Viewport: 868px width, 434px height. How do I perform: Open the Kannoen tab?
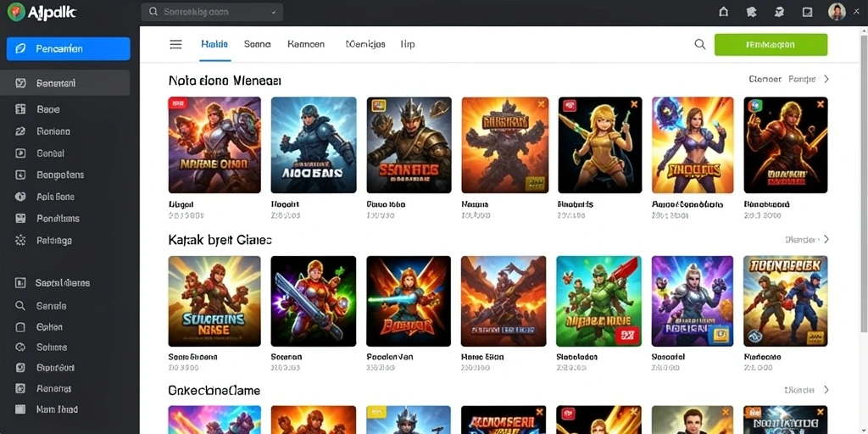[x=306, y=44]
